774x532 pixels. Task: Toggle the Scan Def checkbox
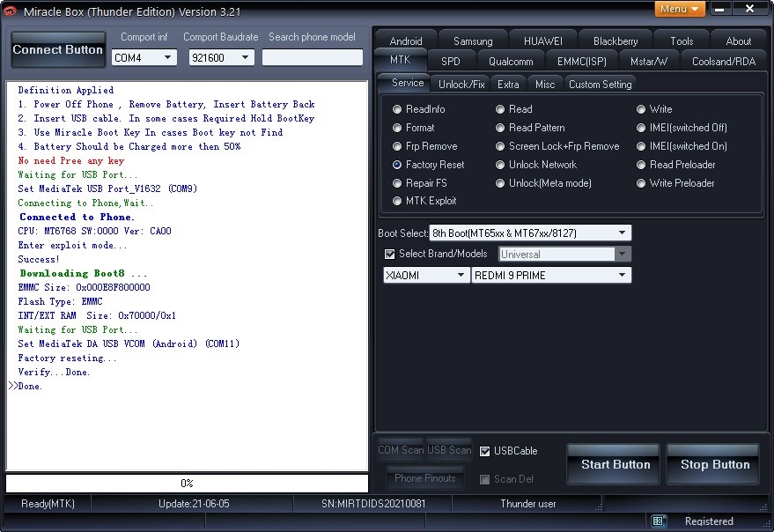(484, 479)
